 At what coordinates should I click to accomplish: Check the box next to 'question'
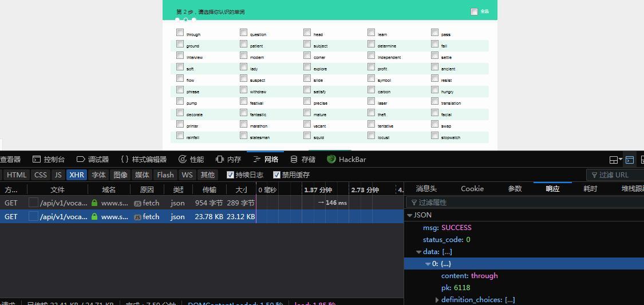coord(243,32)
